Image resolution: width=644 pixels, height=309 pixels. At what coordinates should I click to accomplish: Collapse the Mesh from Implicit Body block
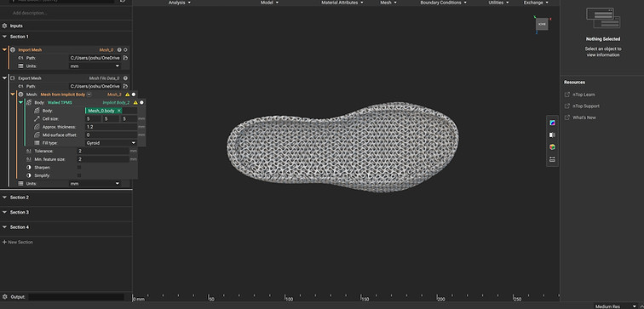coord(12,94)
